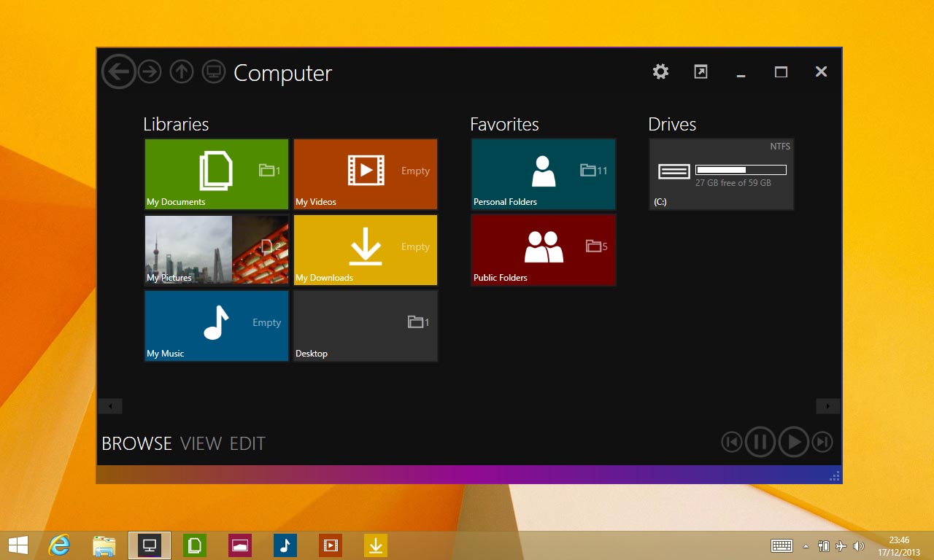The image size is (934, 560).
Task: Click the forward arrow navigation icon
Action: click(150, 71)
